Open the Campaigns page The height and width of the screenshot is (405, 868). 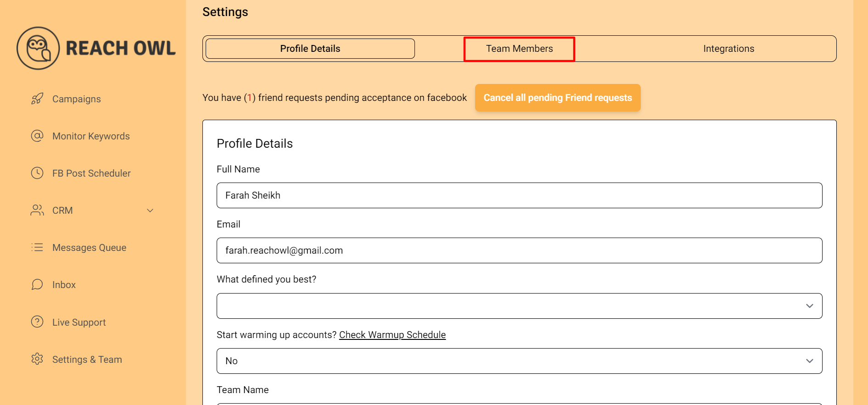(76, 99)
